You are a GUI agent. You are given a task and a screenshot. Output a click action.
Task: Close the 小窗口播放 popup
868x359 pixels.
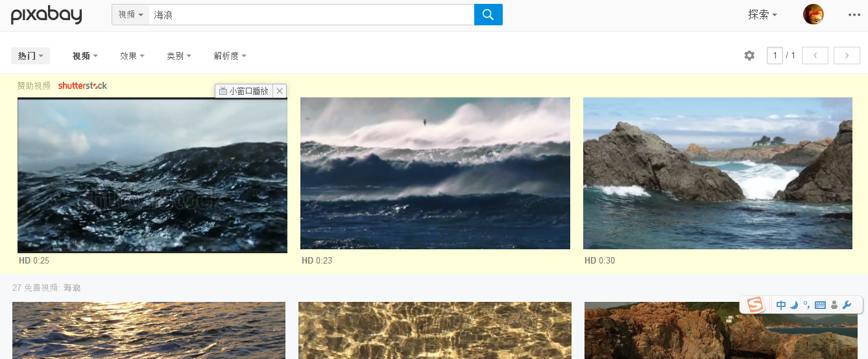(280, 91)
